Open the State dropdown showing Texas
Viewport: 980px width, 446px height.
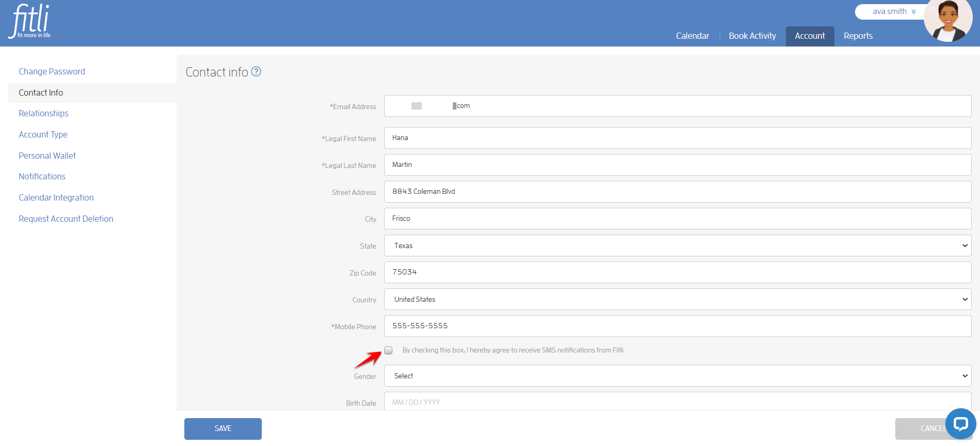[x=677, y=245]
